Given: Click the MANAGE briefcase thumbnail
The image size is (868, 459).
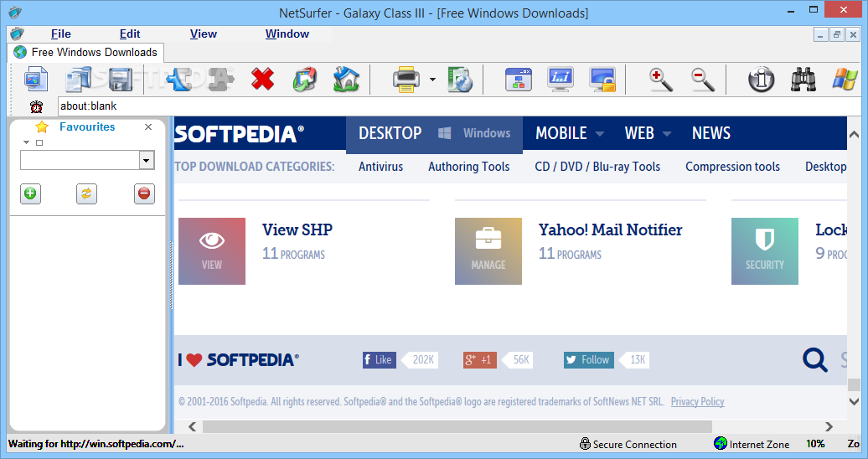Looking at the screenshot, I should [488, 250].
